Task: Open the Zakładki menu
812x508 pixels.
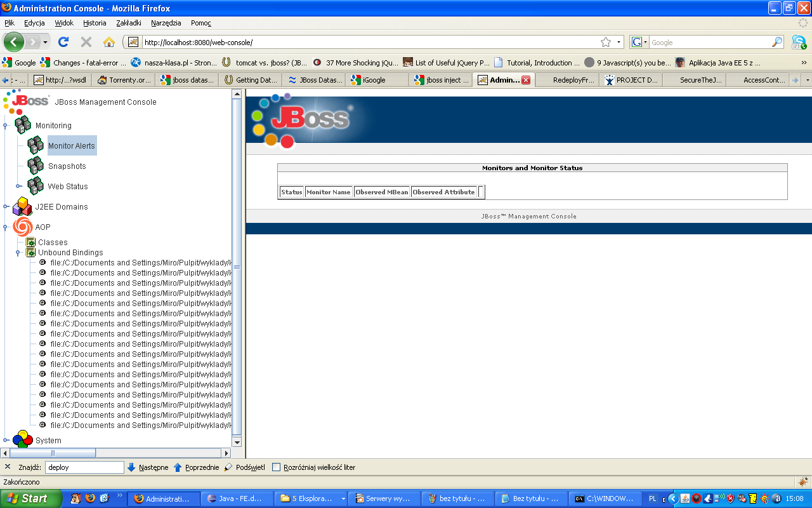Action: [129, 23]
